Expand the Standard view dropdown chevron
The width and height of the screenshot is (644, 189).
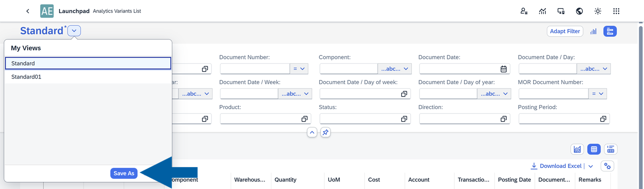click(x=74, y=31)
